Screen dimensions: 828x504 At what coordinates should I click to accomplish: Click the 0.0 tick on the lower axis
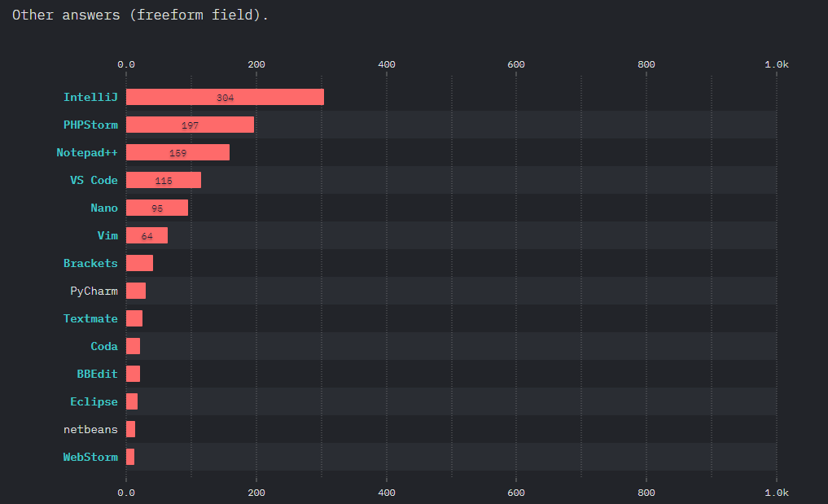click(x=126, y=493)
